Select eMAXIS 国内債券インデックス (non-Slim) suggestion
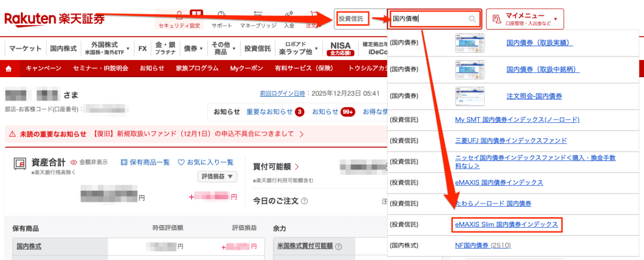 499,182
